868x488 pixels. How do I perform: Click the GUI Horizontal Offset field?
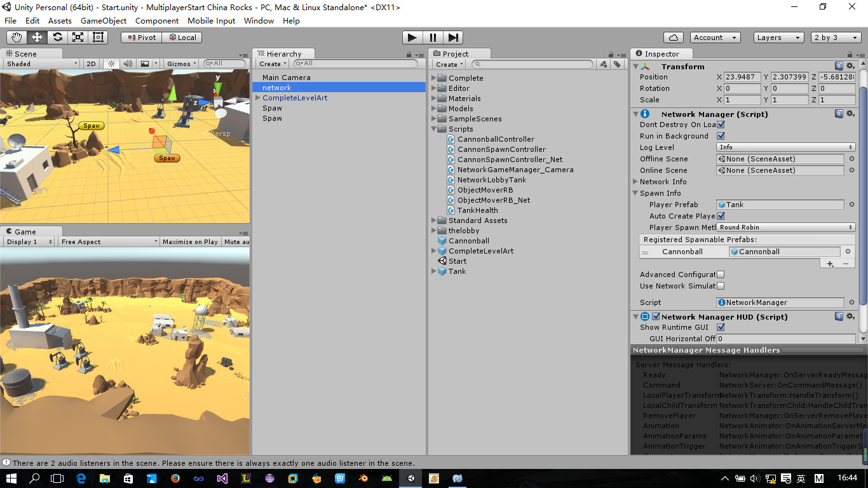click(785, 339)
